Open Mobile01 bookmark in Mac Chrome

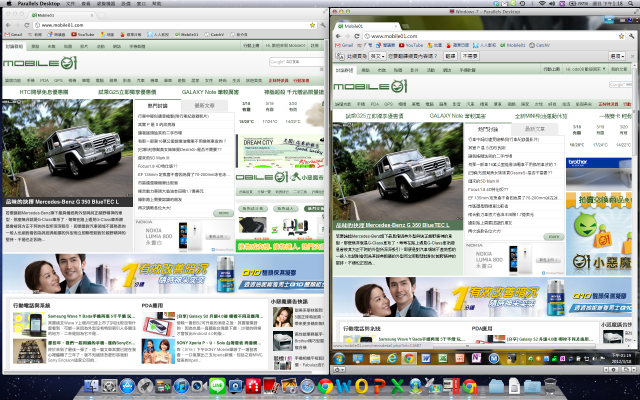click(x=187, y=35)
